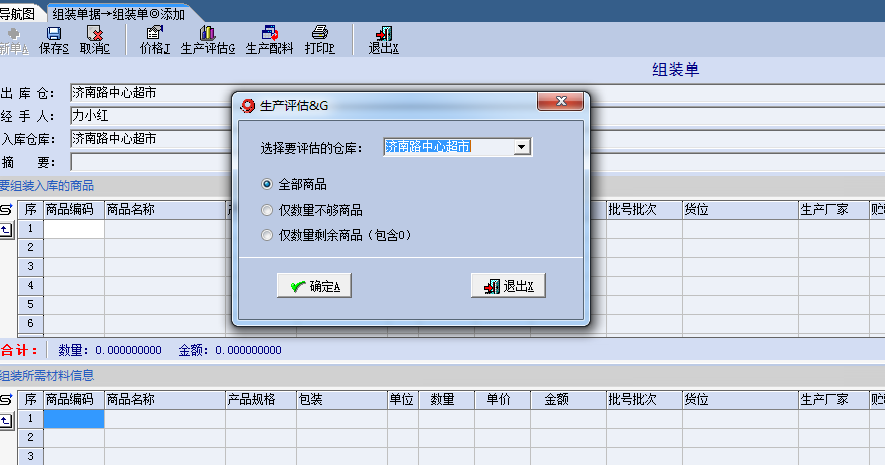
Task: Click the 保存 (Save) toolbar icon
Action: 54,39
